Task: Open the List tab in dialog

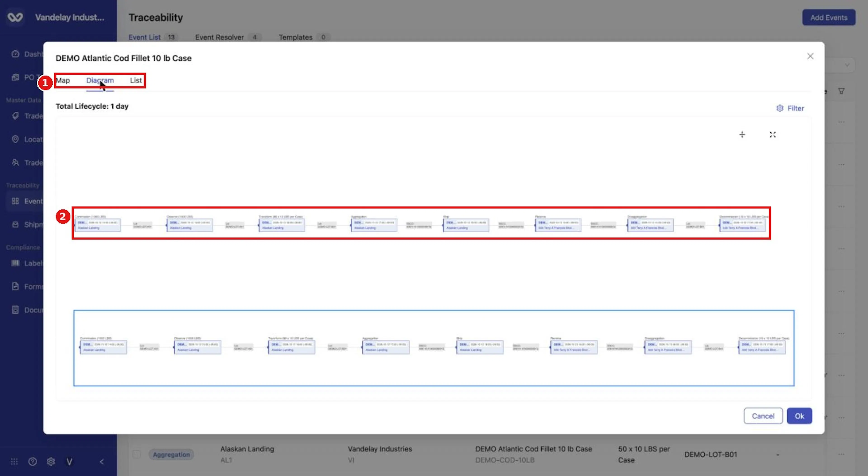Action: click(136, 80)
